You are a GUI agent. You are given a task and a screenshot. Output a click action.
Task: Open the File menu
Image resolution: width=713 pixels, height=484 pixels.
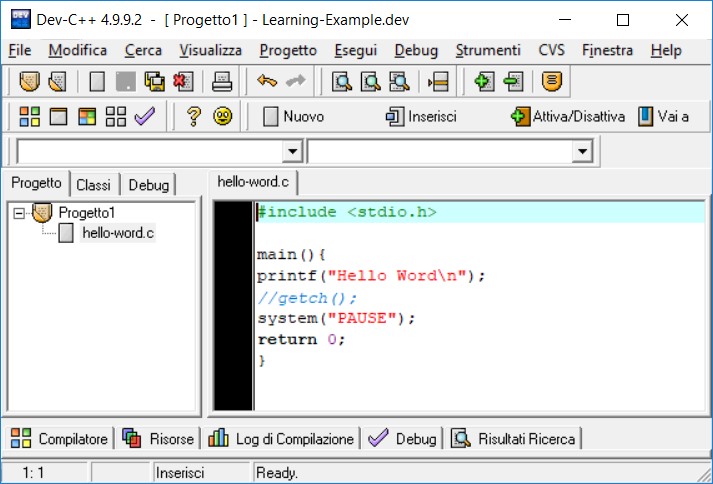pos(20,50)
